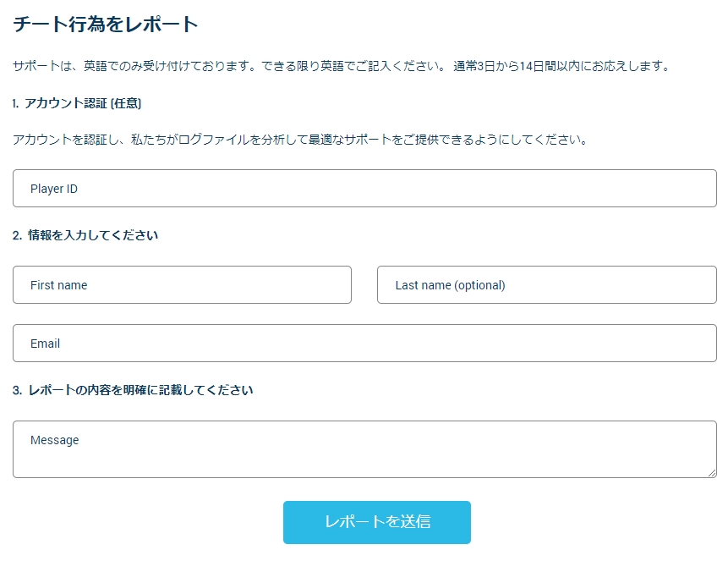Click the チート行為をレポート page heading
Screen dimensions: 728x561
106,25
